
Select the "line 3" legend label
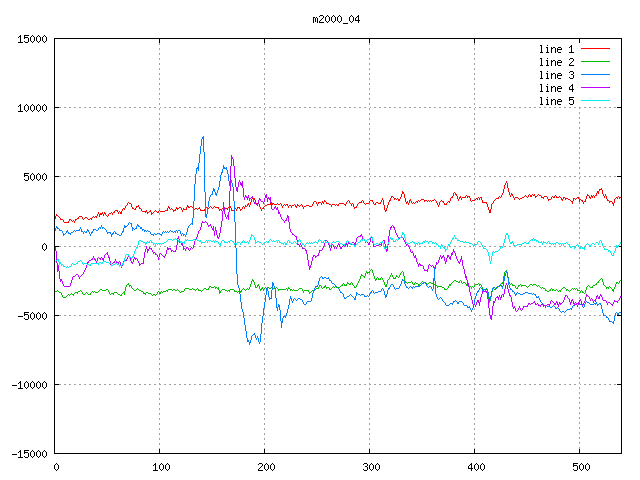(557, 75)
